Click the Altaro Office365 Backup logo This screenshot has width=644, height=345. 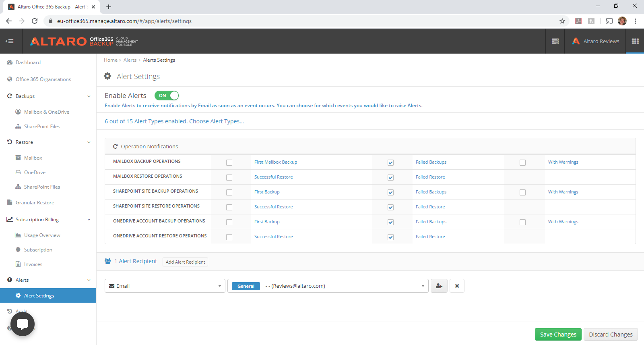coord(84,41)
